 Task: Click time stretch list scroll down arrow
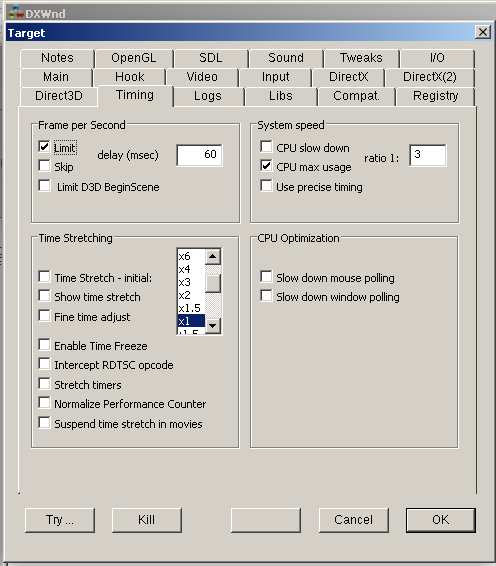(x=213, y=326)
